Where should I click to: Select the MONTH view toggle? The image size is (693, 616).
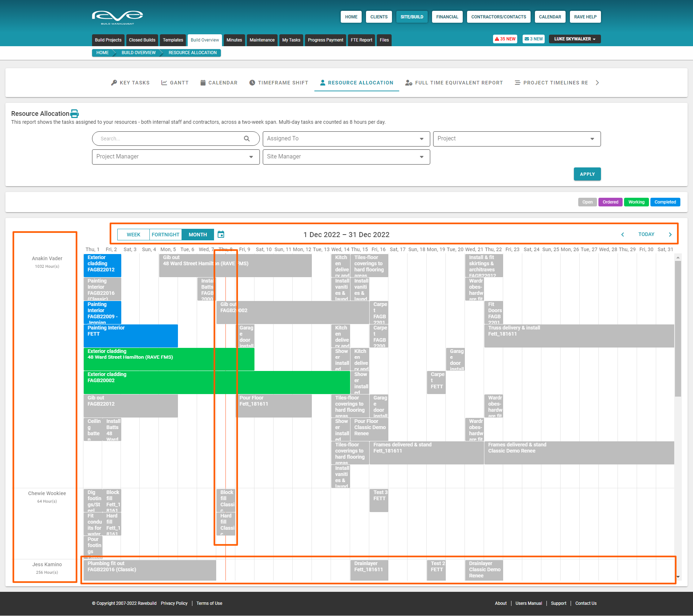click(198, 235)
